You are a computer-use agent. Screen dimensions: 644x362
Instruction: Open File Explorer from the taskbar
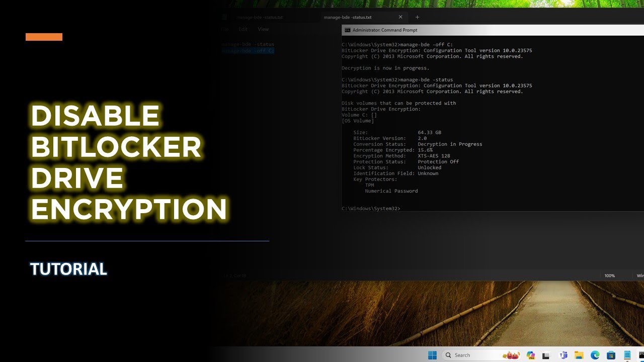coord(579,355)
